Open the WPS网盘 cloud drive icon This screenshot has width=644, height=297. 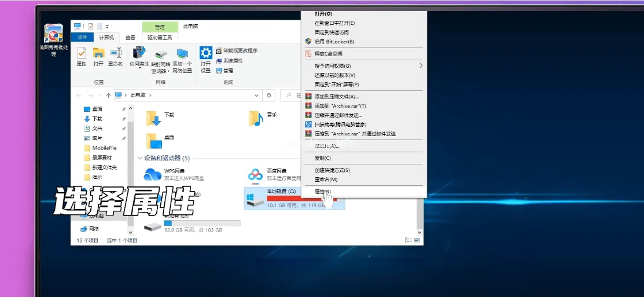[152, 174]
